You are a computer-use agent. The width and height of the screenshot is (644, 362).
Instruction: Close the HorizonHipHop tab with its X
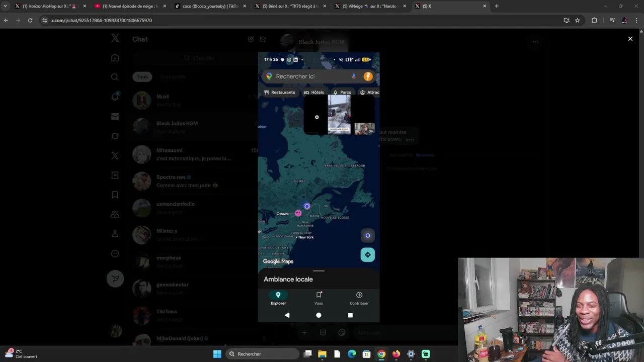tap(84, 6)
